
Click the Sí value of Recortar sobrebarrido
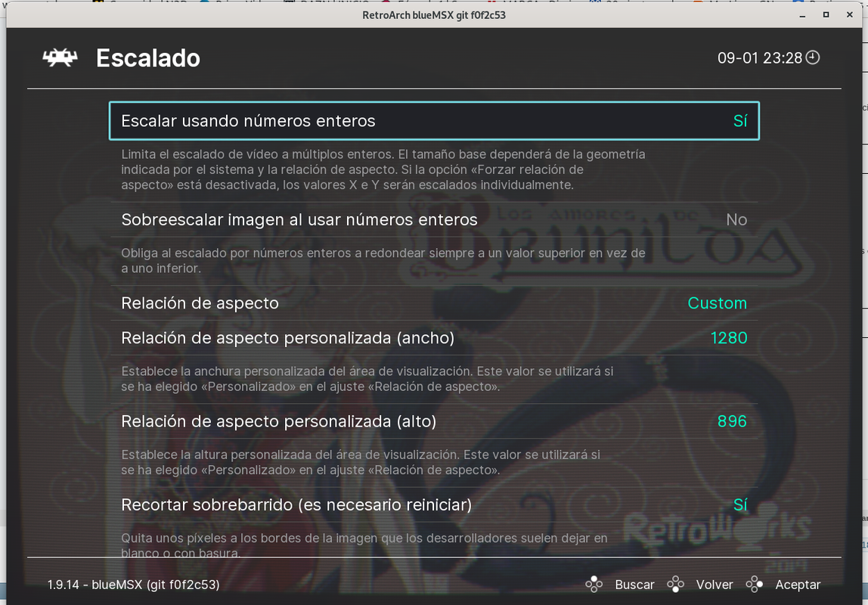coord(740,505)
